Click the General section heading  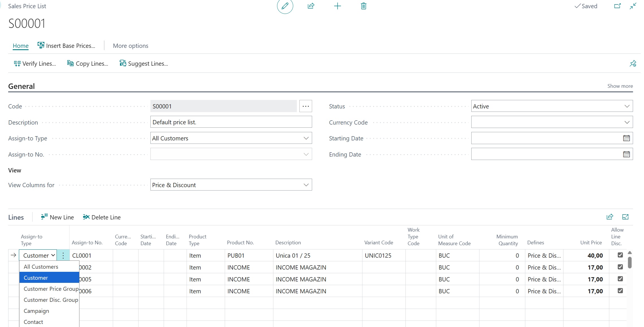tap(21, 86)
